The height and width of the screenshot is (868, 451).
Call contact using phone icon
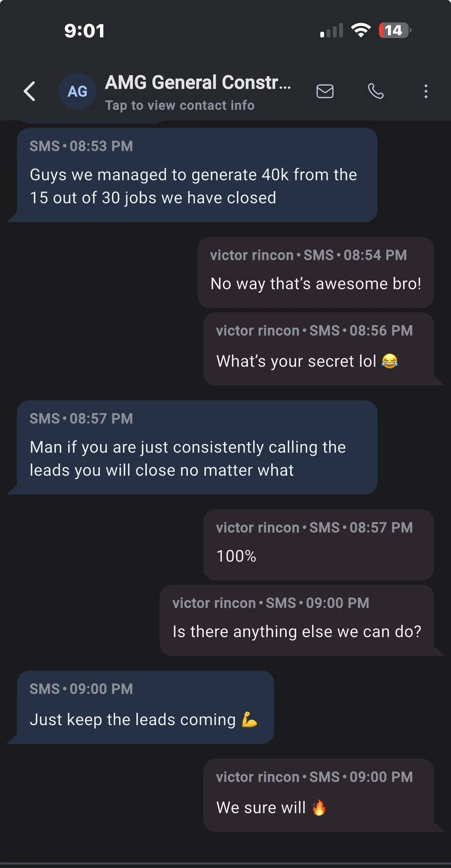pyautogui.click(x=376, y=91)
